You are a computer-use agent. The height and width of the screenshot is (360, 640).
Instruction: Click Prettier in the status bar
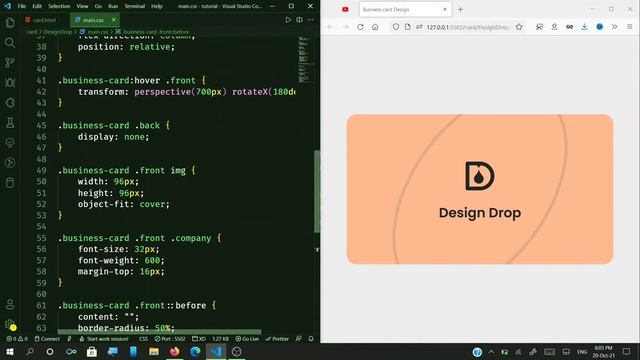(277, 339)
